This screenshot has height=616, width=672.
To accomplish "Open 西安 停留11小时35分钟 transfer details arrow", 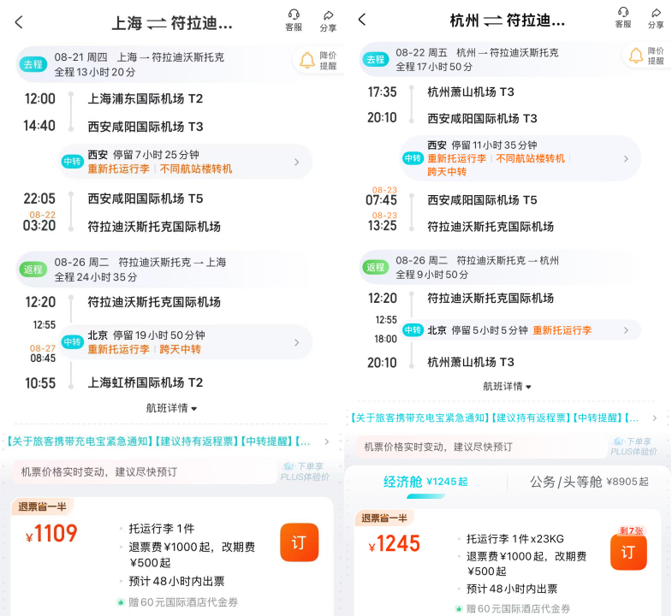I will pos(626,159).
